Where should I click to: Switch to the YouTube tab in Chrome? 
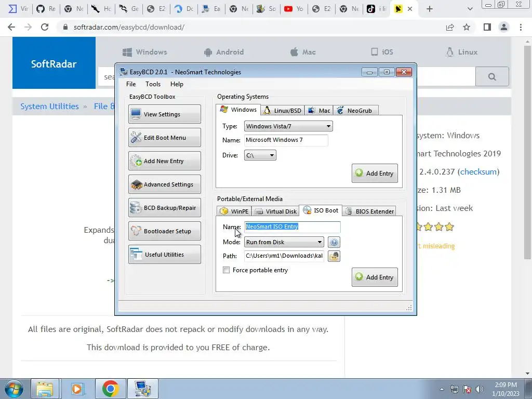294,9
